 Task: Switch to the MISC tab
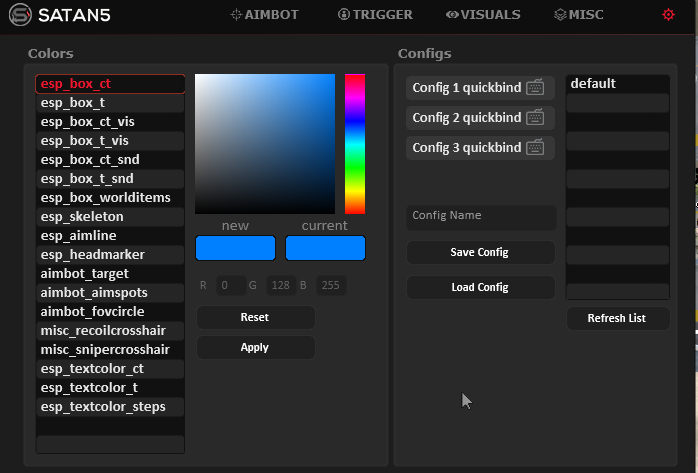[x=578, y=15]
